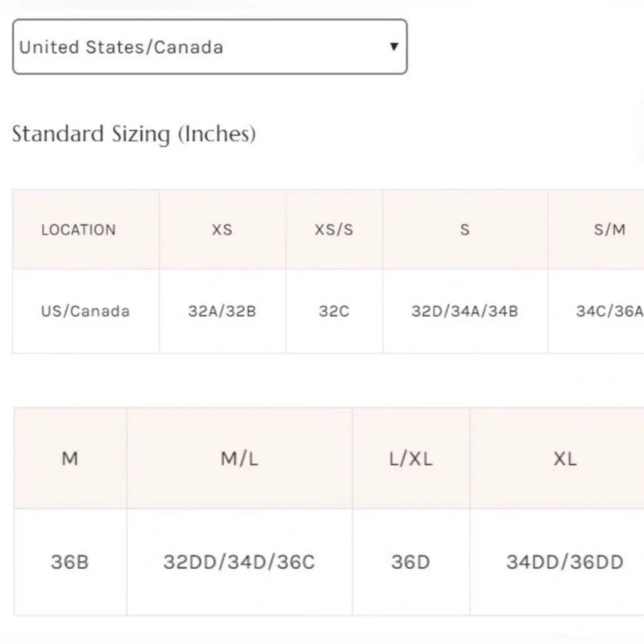Click the 36B size cell

[70, 562]
